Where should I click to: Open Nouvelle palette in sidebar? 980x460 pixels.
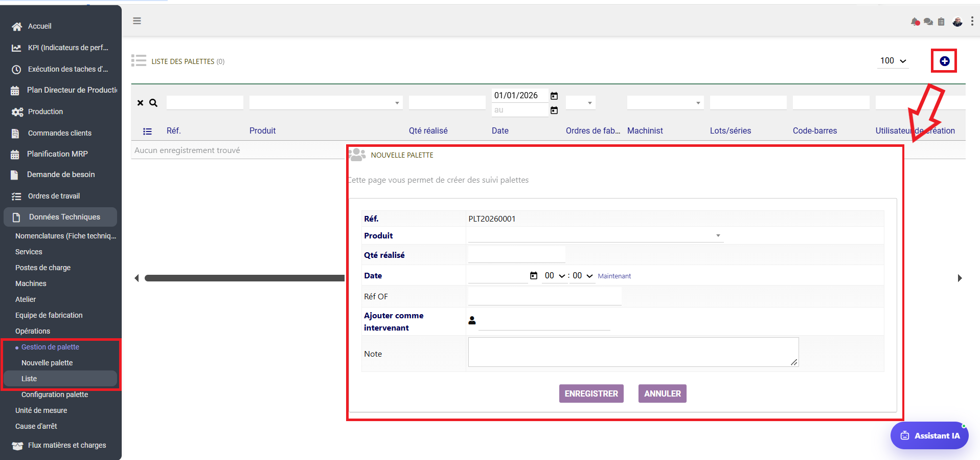click(x=47, y=363)
